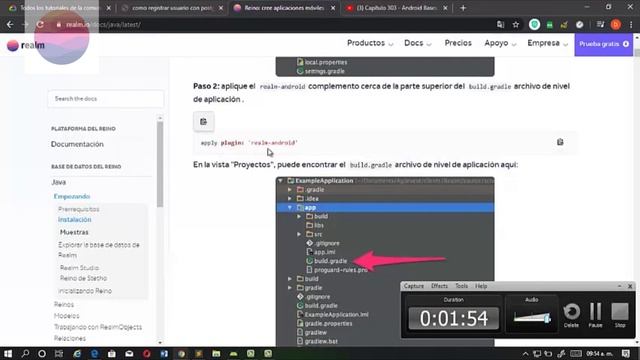Close the Reino crea aplicaciones tab

pyautogui.click(x=333, y=8)
